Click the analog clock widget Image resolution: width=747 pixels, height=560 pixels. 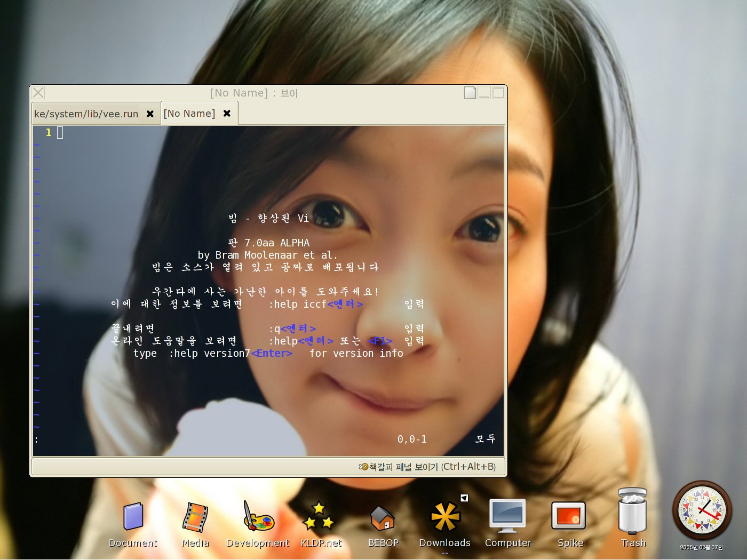tap(702, 510)
